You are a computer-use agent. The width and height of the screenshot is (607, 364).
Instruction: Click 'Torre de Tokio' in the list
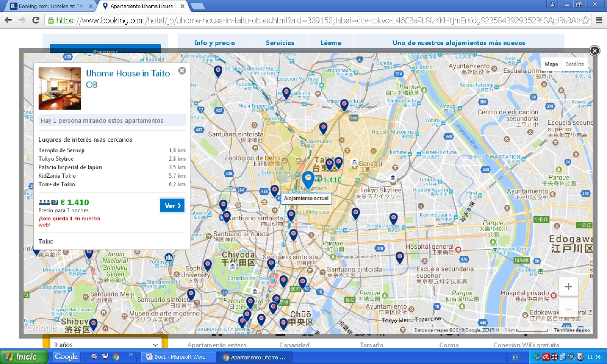[57, 184]
